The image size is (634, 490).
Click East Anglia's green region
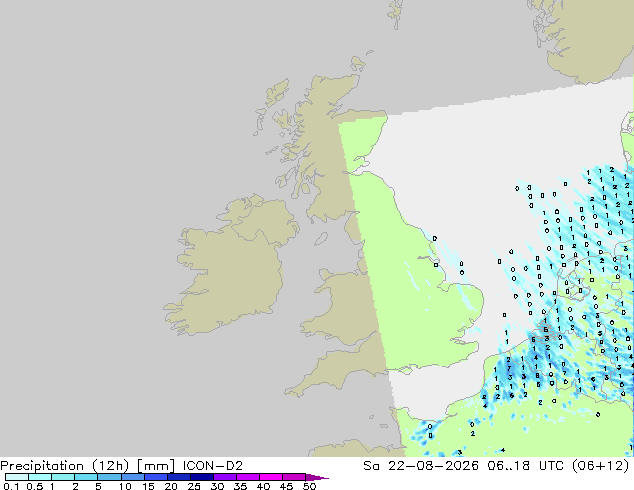461,303
